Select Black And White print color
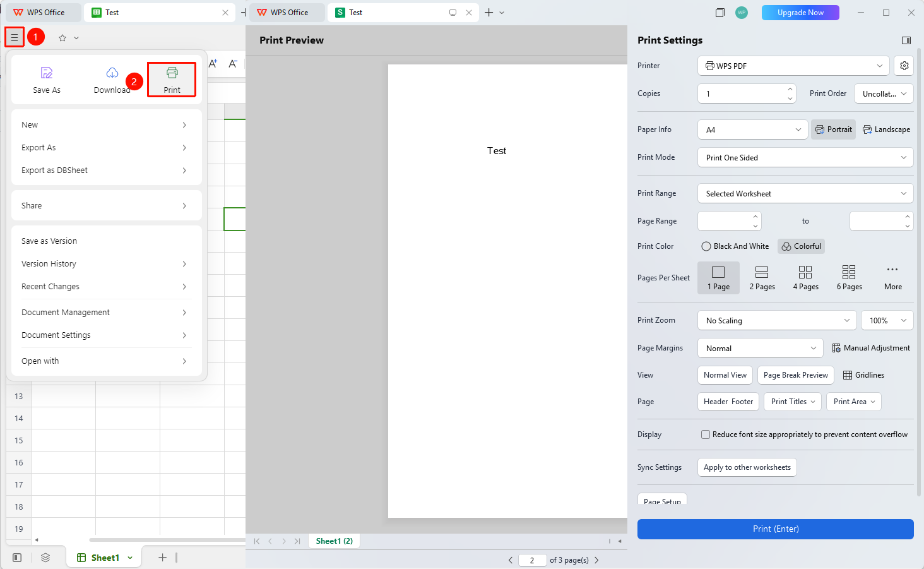This screenshot has width=924, height=569. click(x=735, y=246)
